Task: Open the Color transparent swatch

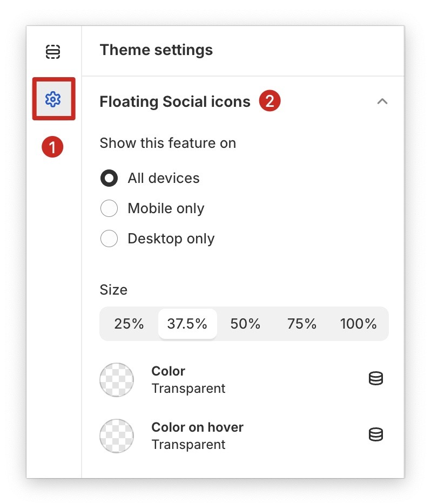Action: pyautogui.click(x=117, y=380)
